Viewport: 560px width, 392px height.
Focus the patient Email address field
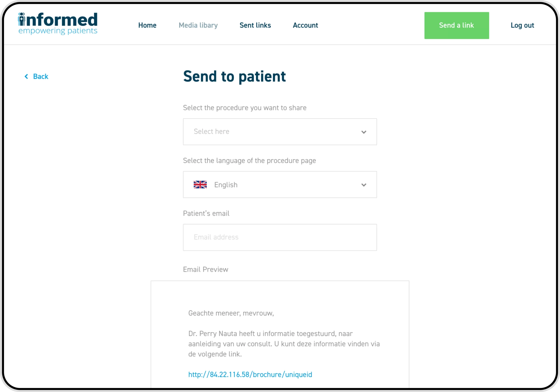coord(280,237)
